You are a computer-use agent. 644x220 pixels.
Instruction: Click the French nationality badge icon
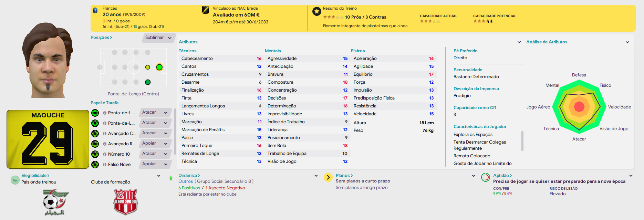tap(95, 11)
